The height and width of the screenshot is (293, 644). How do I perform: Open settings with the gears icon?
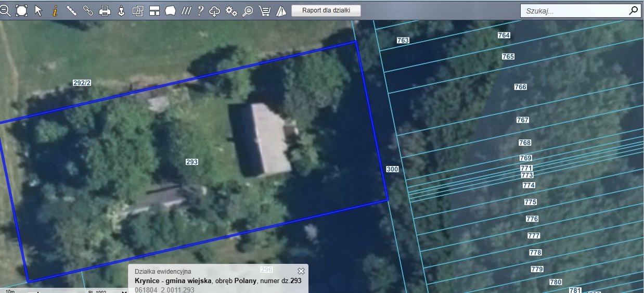pos(231,10)
